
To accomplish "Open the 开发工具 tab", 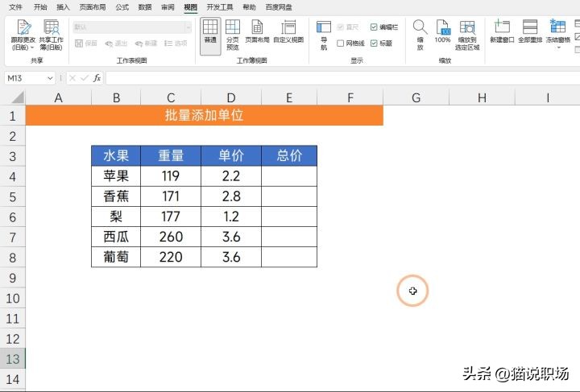I will pos(220,7).
